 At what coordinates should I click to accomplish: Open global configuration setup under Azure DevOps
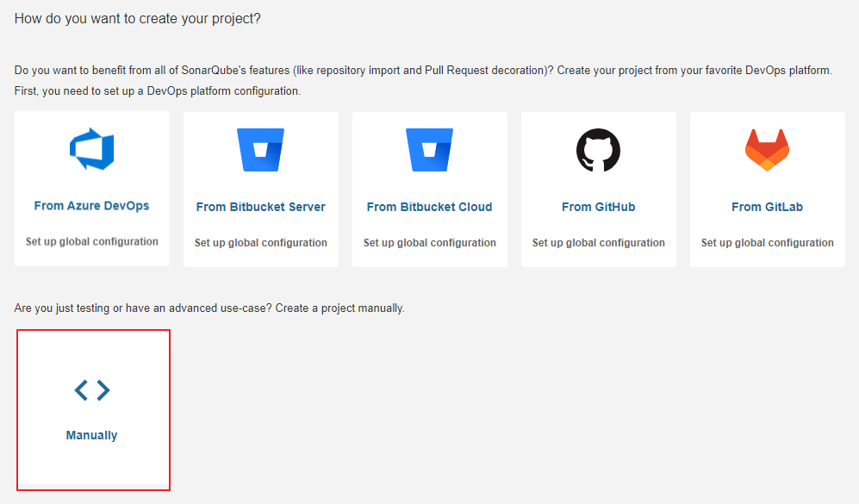91,242
